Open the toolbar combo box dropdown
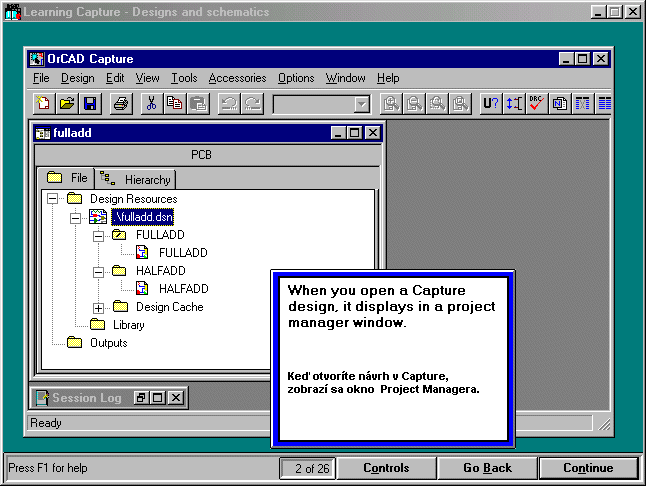 point(361,104)
